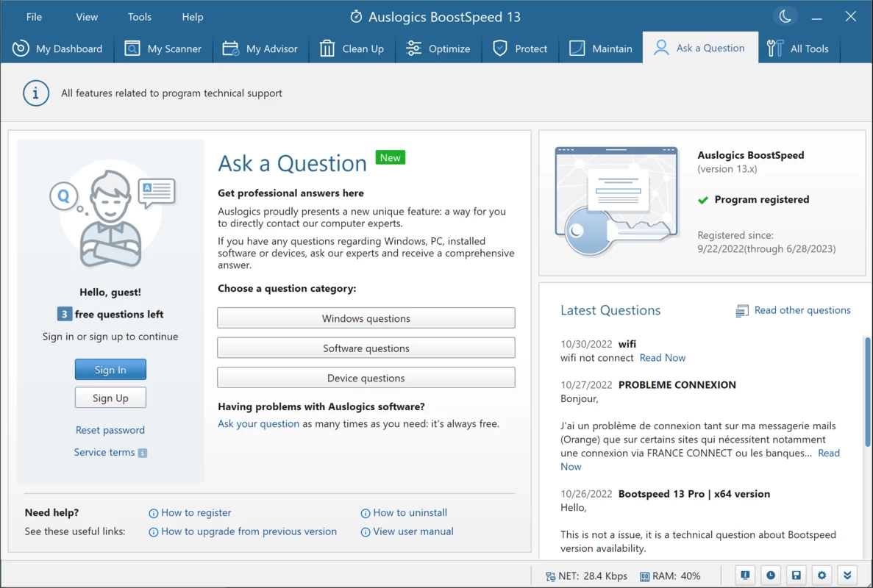Open the system information status bar icon
Screen dimensions: 873x588
click(745, 576)
